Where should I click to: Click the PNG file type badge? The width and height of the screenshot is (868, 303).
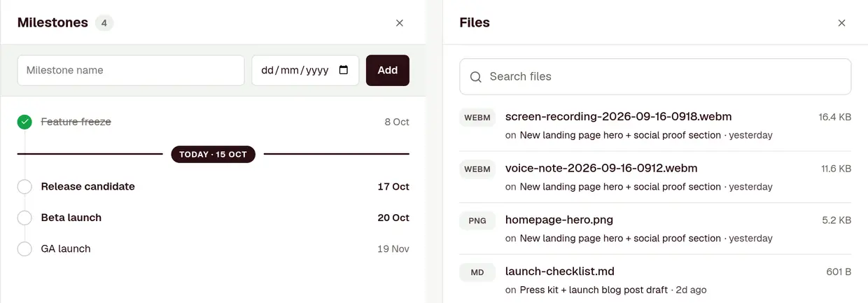[477, 220]
